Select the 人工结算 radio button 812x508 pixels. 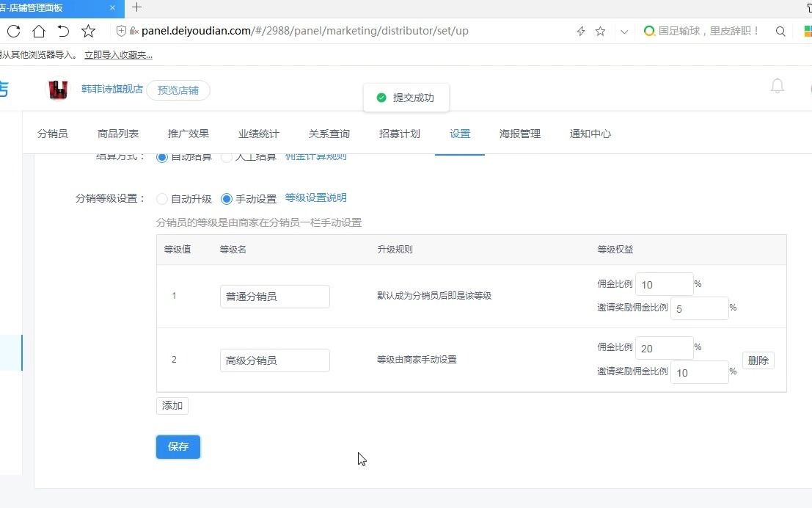(x=226, y=156)
